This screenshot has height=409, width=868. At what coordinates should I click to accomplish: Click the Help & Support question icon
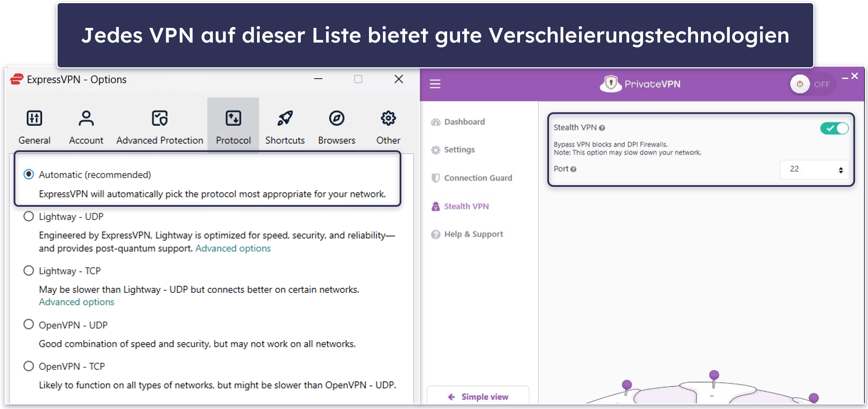click(436, 234)
